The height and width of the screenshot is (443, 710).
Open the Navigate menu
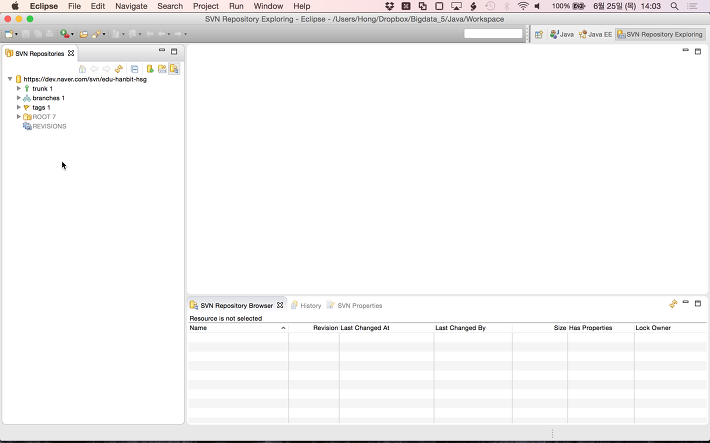[131, 6]
